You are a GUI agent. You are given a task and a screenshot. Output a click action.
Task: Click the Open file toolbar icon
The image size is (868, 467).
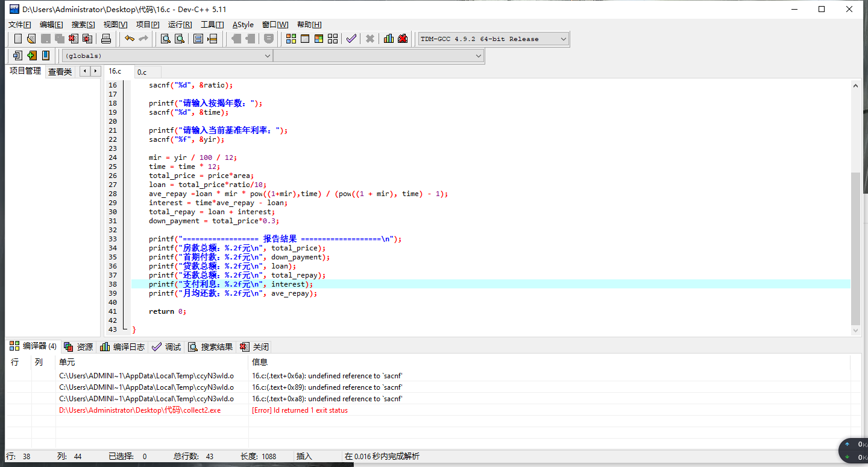tap(31, 39)
